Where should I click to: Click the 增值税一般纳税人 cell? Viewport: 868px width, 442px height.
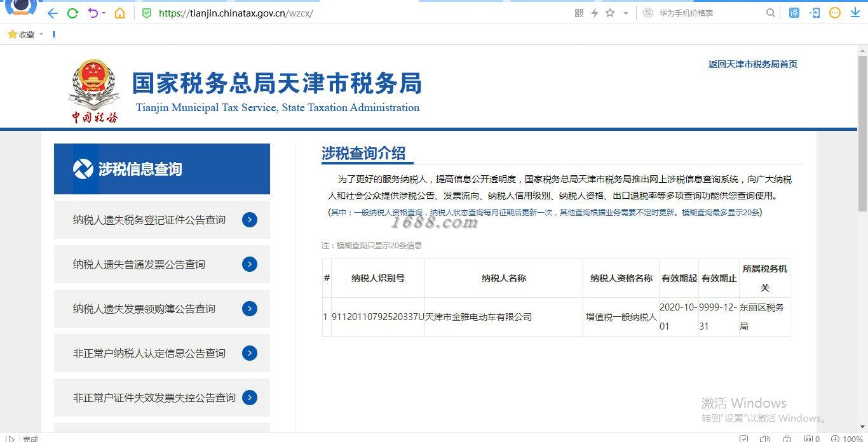coord(621,316)
